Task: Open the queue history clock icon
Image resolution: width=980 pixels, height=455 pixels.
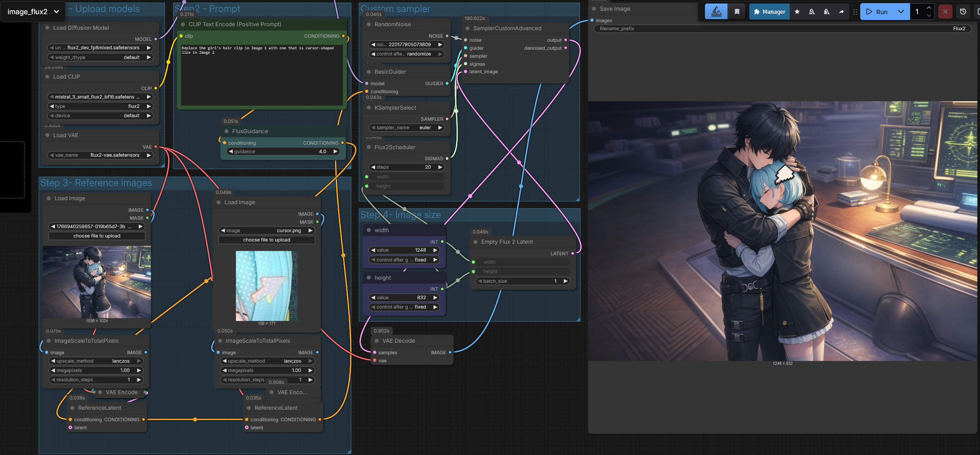Action: [x=963, y=12]
